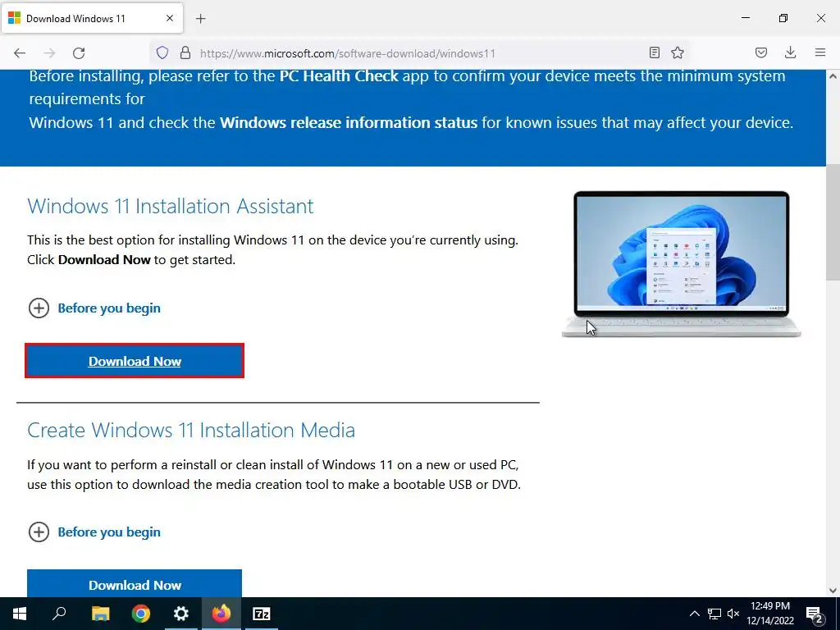Screen dimensions: 840x630
Task: Show hidden system tray icons
Action: coord(694,614)
